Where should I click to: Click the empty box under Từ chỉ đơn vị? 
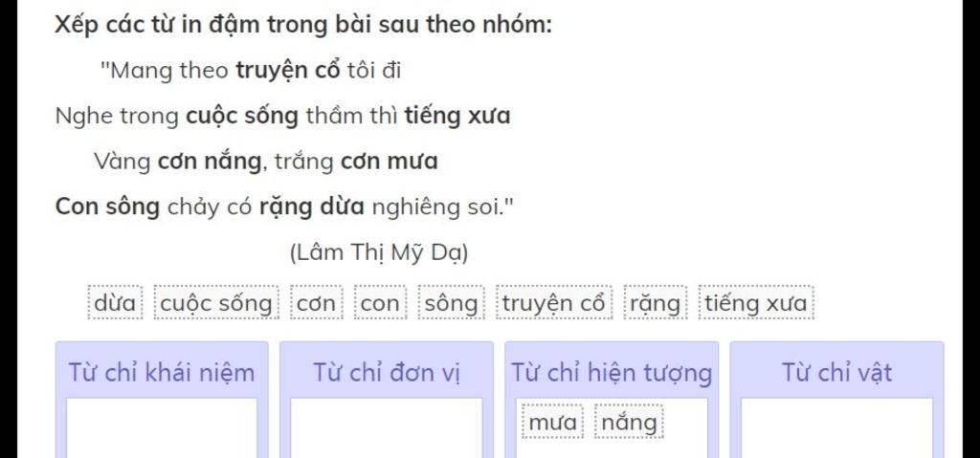[387, 428]
